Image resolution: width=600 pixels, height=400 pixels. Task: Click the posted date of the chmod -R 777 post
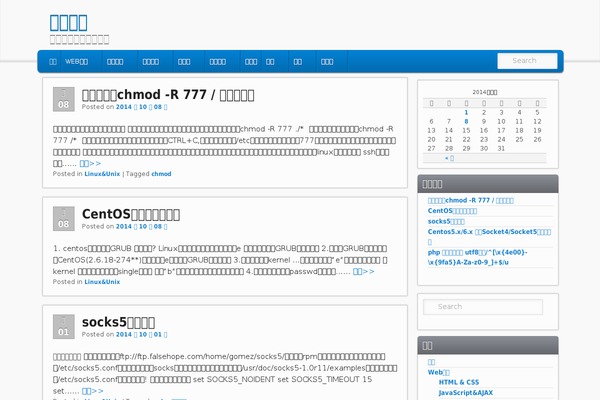tap(142, 107)
